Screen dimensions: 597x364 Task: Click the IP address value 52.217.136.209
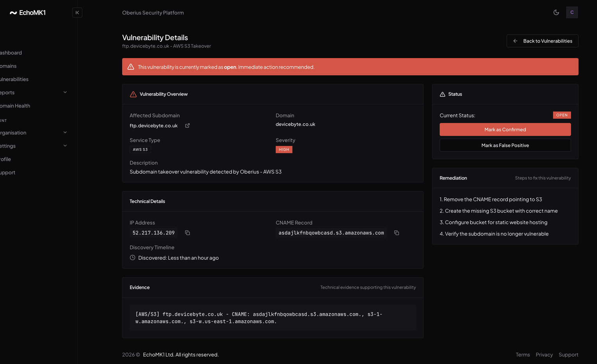[154, 233]
